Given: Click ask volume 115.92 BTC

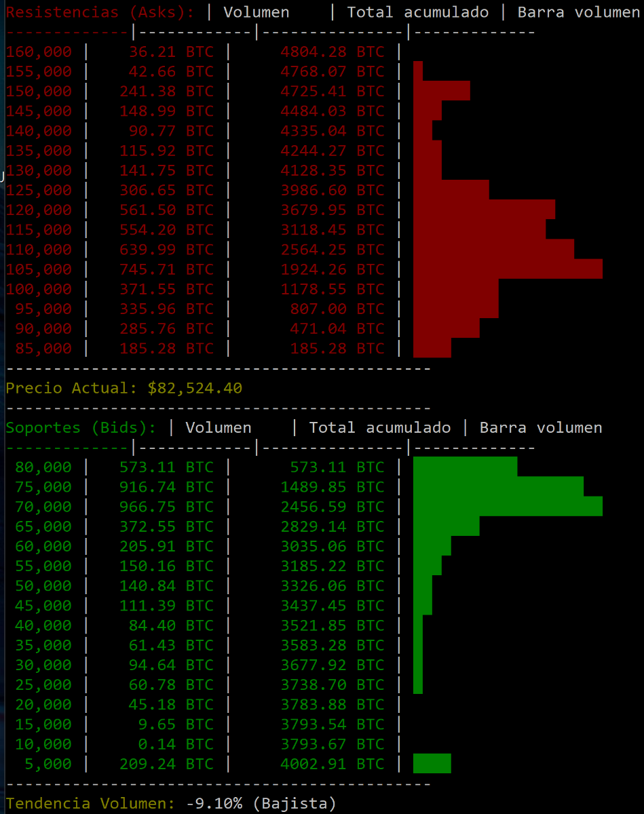Looking at the screenshot, I should [x=166, y=150].
